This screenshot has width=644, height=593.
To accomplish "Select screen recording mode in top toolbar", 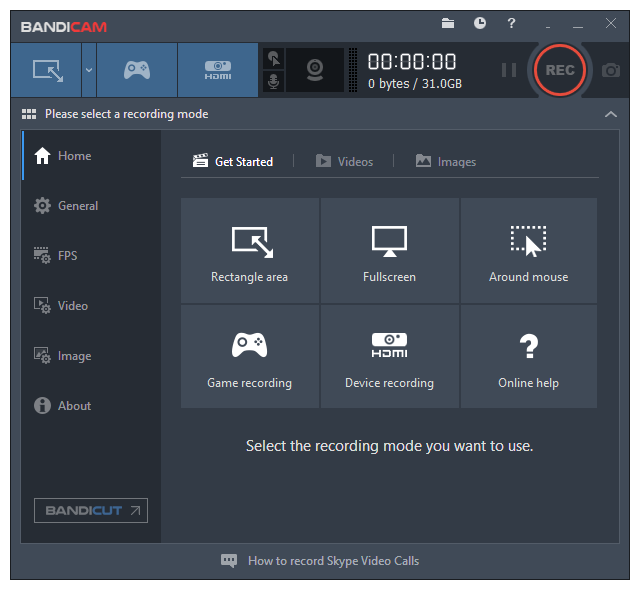I will [46, 70].
